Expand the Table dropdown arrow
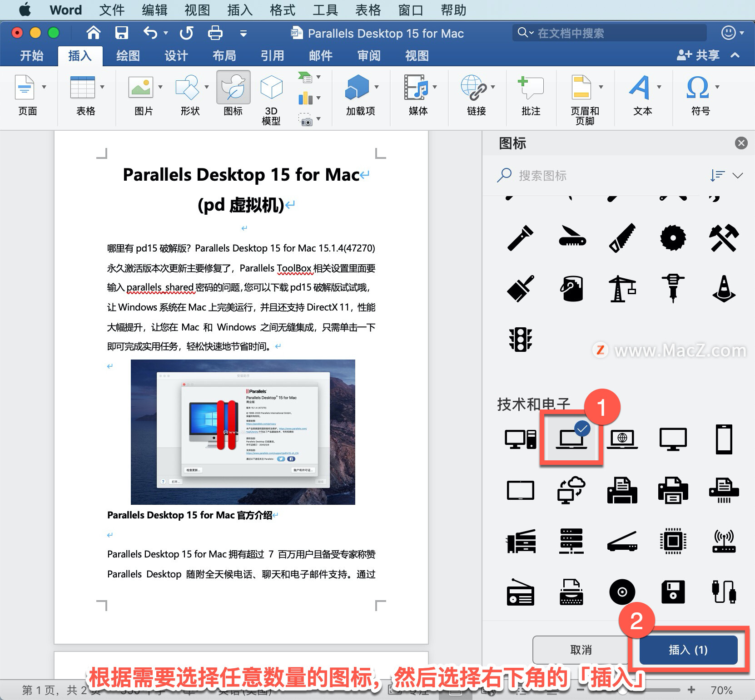The height and width of the screenshot is (700, 755). click(102, 87)
